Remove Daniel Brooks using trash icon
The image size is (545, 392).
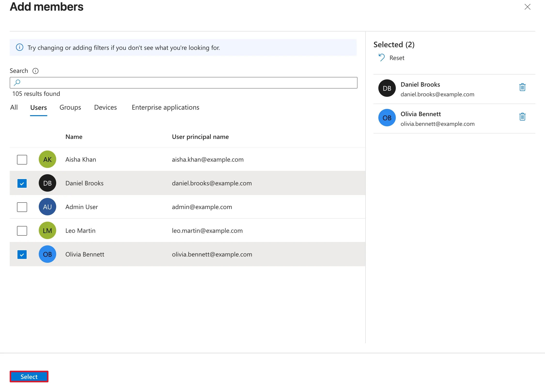pos(522,87)
